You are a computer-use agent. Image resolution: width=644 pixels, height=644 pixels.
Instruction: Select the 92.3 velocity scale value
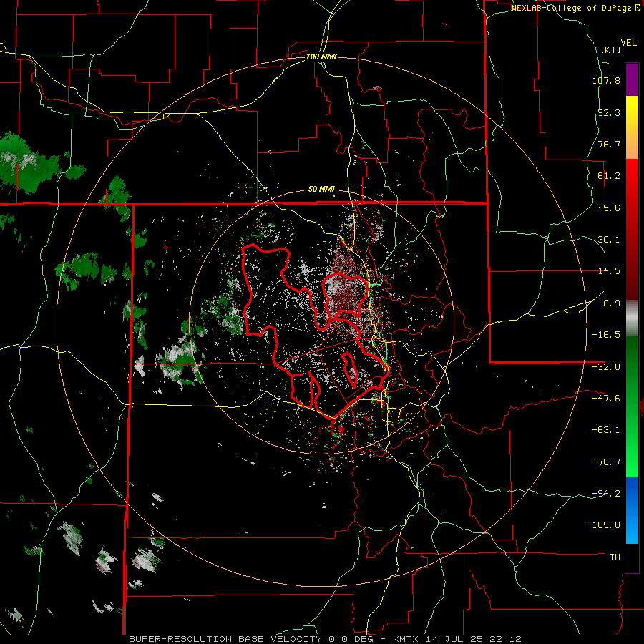[609, 112]
